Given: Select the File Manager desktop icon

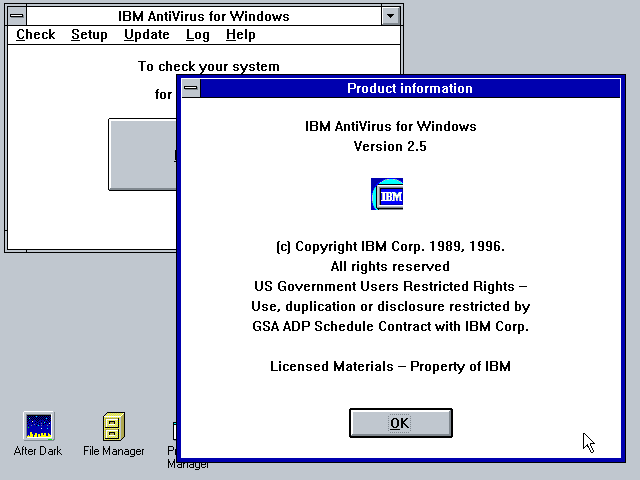Looking at the screenshot, I should tap(113, 434).
